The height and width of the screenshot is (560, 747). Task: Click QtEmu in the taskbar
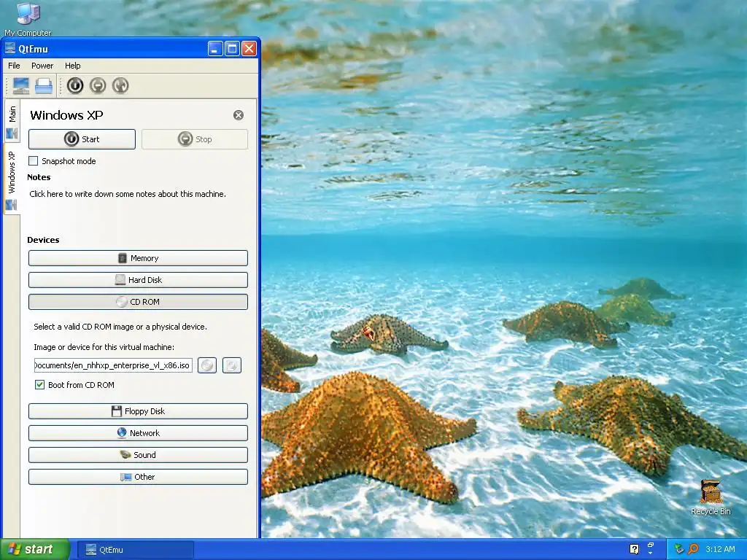(135, 550)
